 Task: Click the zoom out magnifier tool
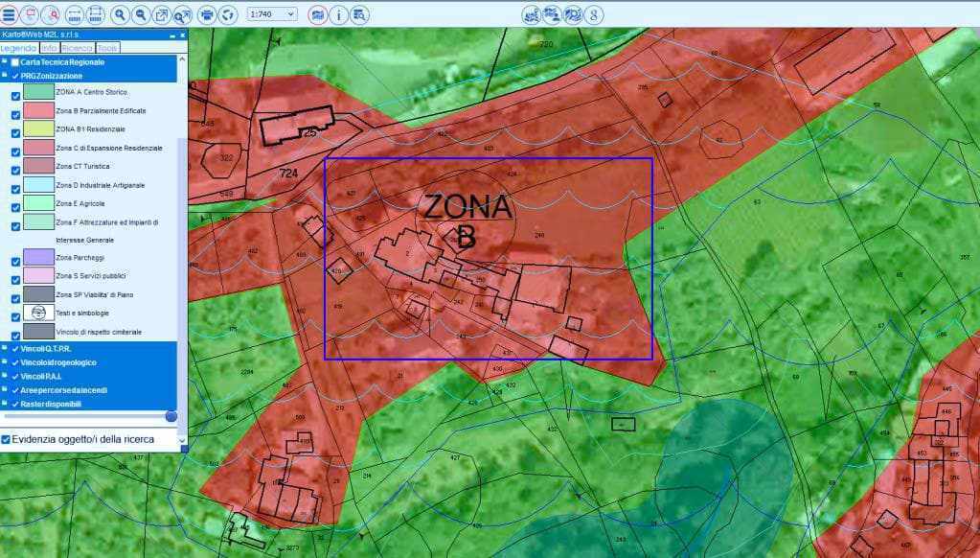(x=141, y=14)
